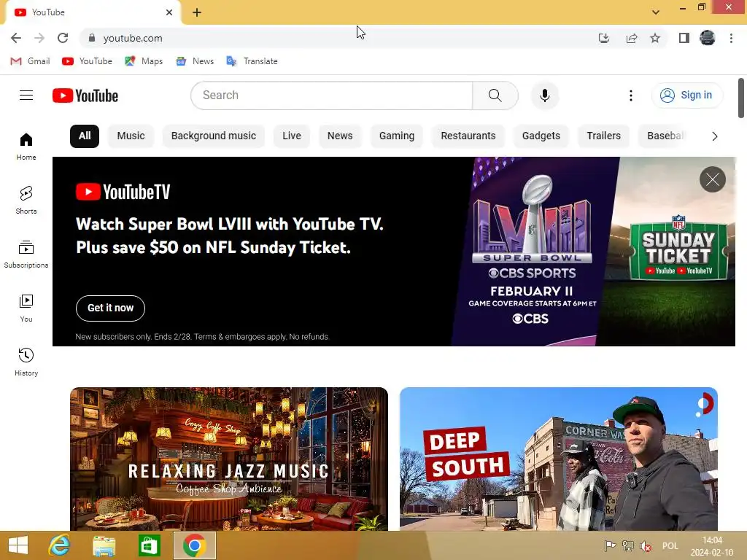This screenshot has height=560, width=747.
Task: Click the magnifier search button
Action: pyautogui.click(x=495, y=96)
